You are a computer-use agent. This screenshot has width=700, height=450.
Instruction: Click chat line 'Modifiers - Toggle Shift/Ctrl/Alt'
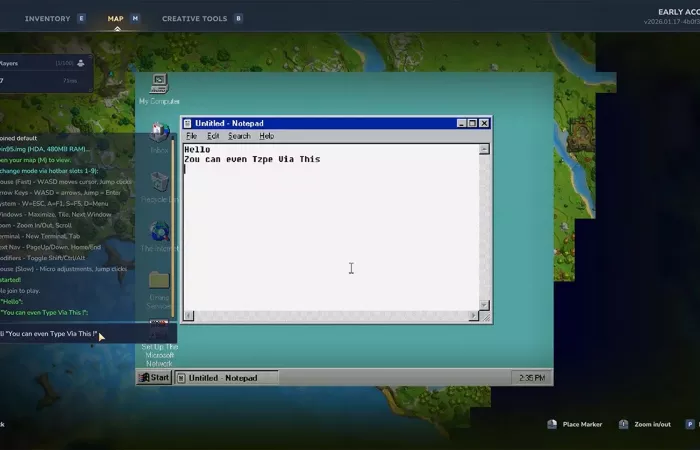pyautogui.click(x=42, y=258)
